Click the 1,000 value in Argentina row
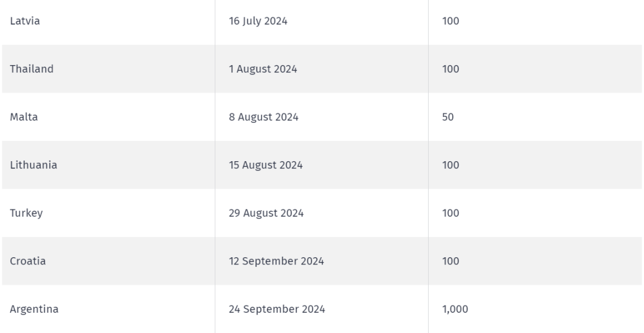This screenshot has height=333, width=644. (x=455, y=309)
